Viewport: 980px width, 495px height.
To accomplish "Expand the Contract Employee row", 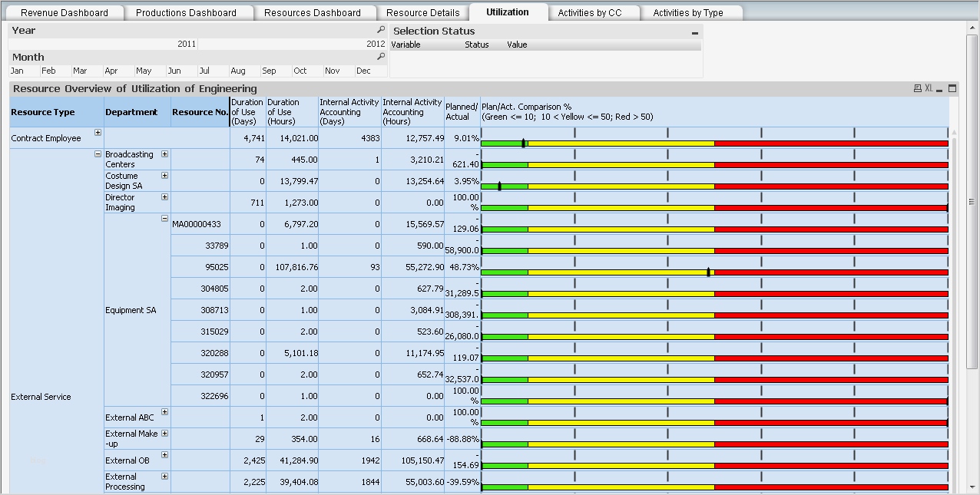I will pyautogui.click(x=98, y=133).
